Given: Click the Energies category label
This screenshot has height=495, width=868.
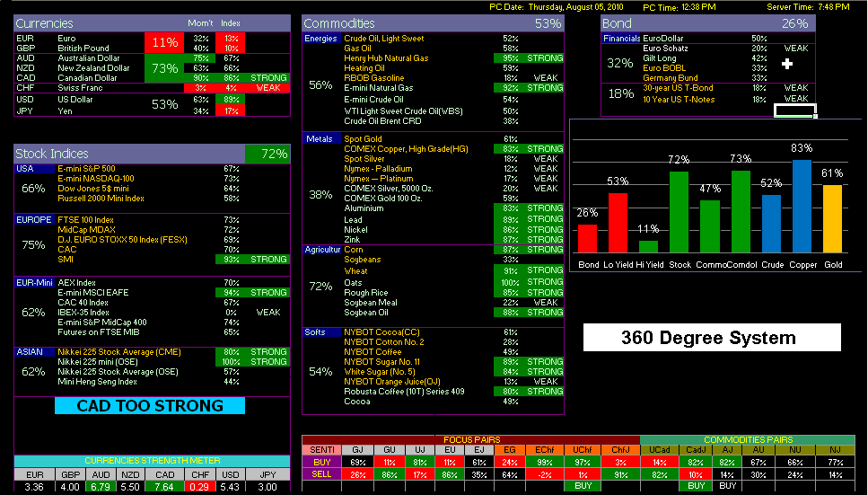Looking at the screenshot, I should (x=320, y=39).
